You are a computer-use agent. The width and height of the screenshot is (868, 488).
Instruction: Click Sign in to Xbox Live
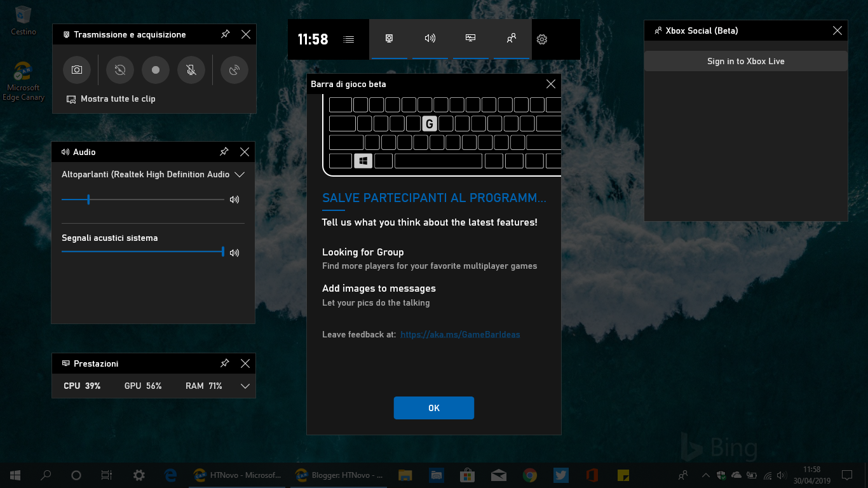pyautogui.click(x=746, y=61)
